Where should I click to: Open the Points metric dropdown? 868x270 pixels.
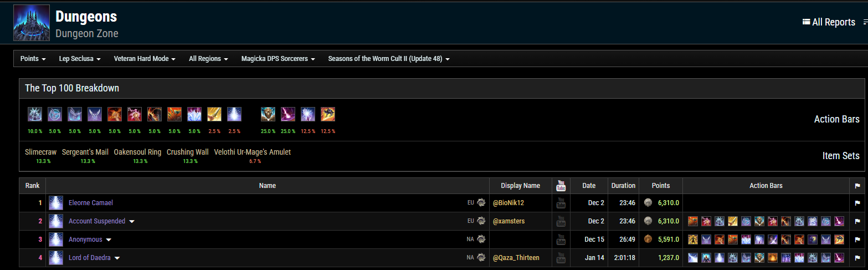[x=33, y=59]
